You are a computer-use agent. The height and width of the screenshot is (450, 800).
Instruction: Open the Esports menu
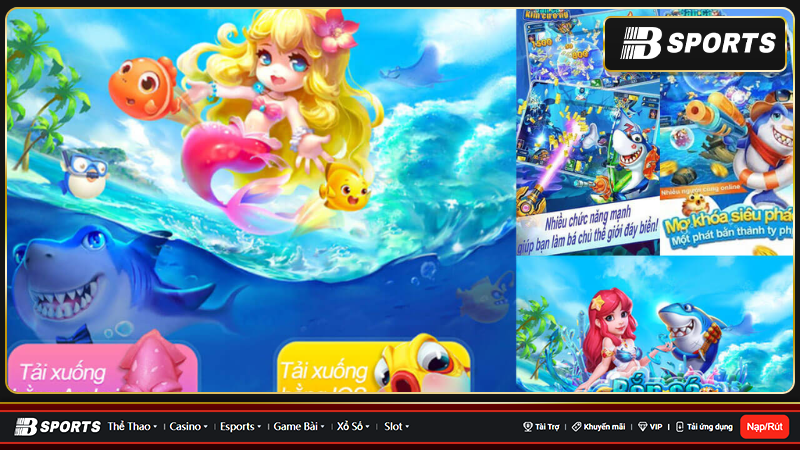[237, 427]
